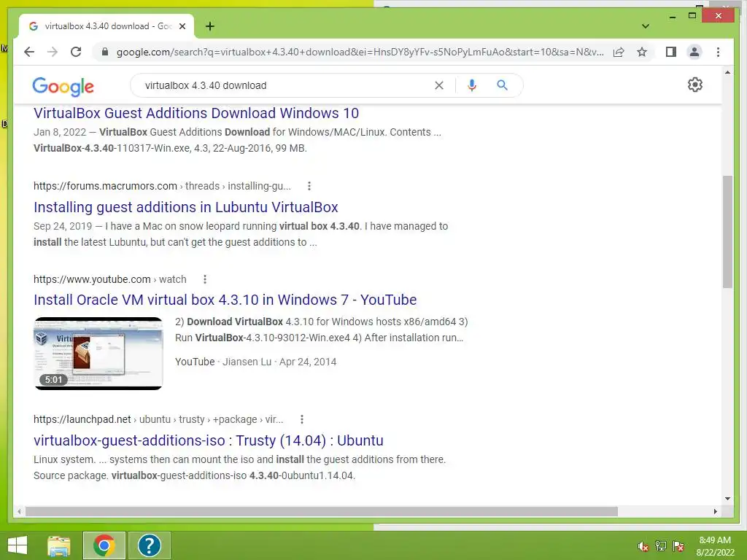The height and width of the screenshot is (560, 747).
Task: Open a new tab with plus button
Action: [210, 26]
